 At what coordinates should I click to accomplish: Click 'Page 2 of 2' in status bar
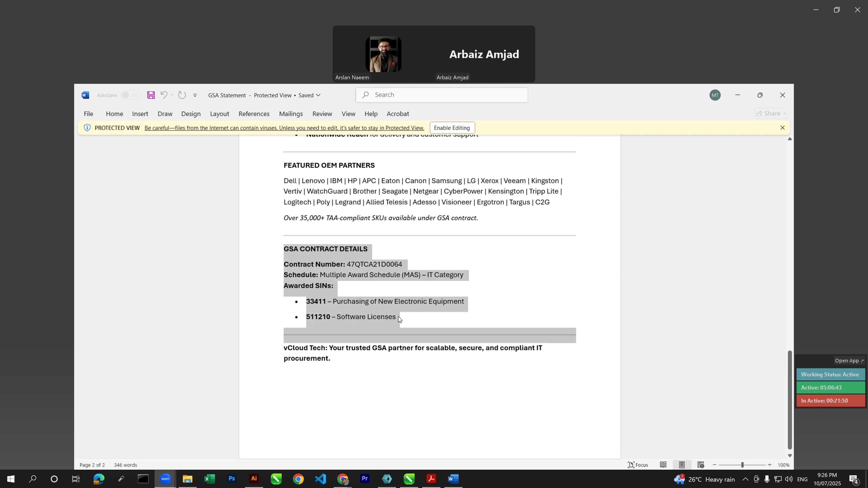[92, 465]
